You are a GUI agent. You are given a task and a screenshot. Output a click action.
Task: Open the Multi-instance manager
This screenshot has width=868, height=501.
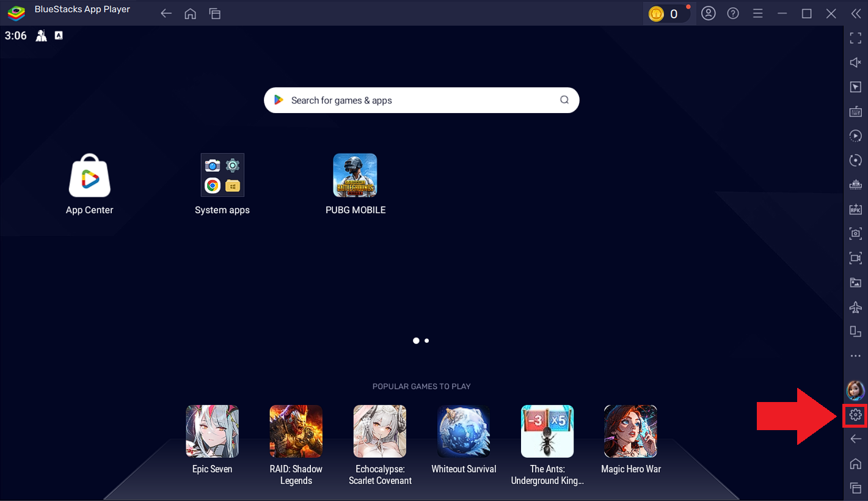pos(855,331)
